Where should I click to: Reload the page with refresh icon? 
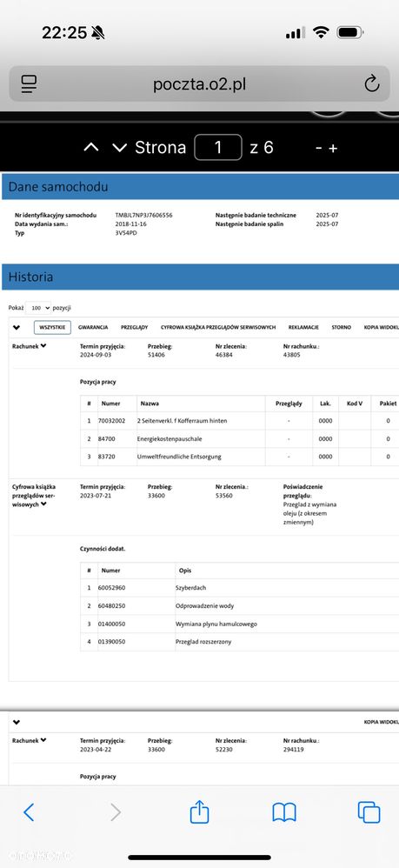coord(372,83)
